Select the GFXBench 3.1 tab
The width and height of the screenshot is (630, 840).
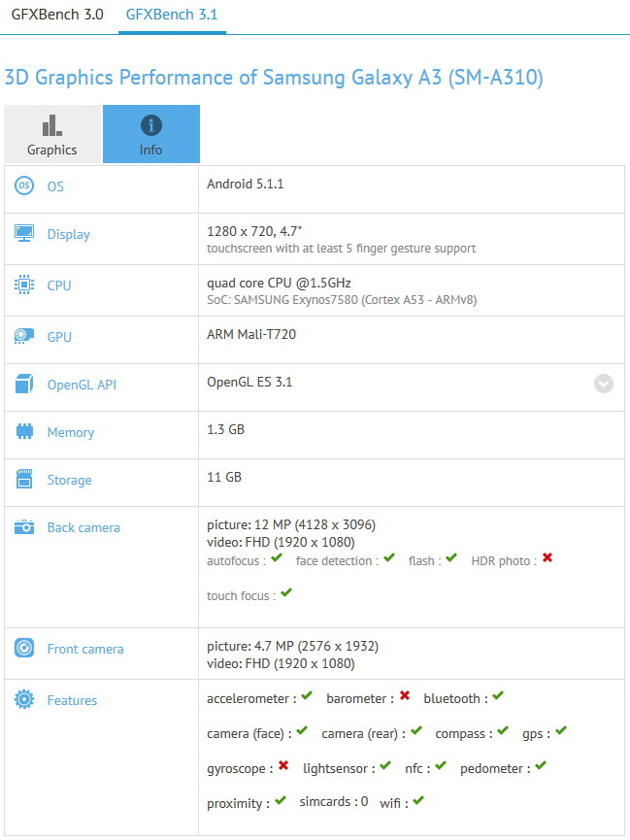(172, 15)
